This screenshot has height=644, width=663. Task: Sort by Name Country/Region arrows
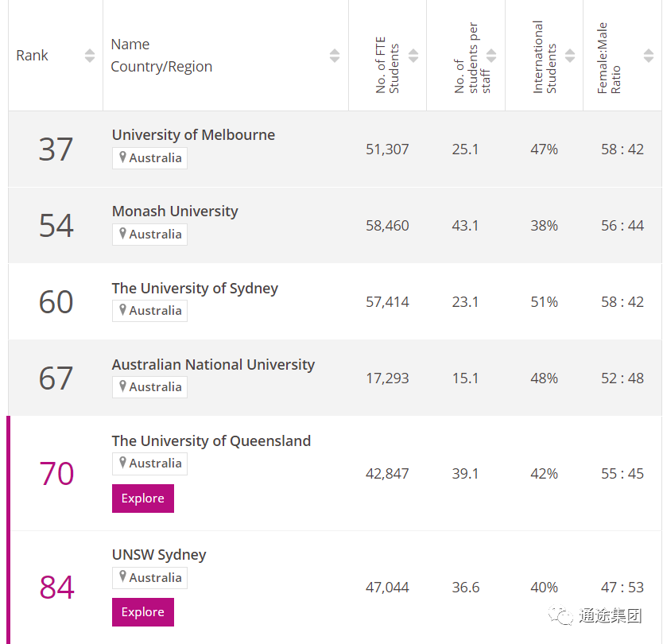[x=335, y=56]
